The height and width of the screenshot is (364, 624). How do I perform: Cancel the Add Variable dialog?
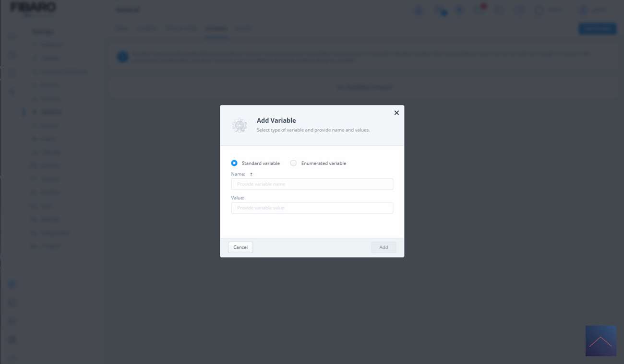[x=240, y=247]
